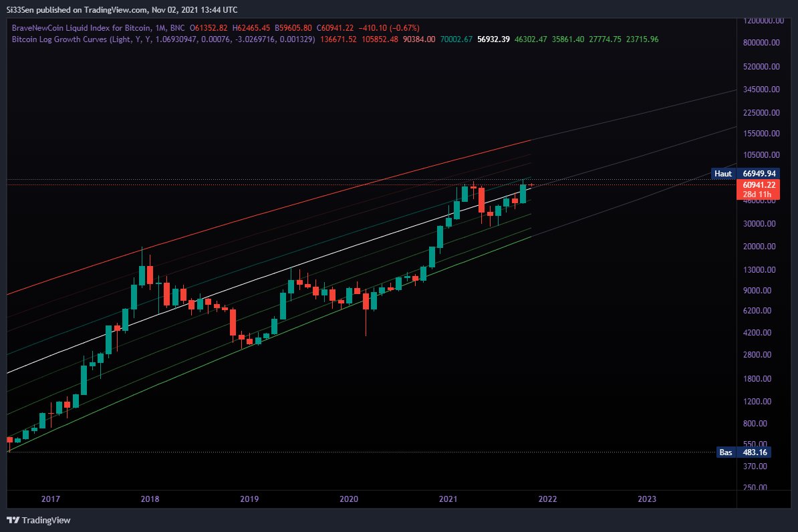
Task: Click the 2021 label on time axis
Action: pyautogui.click(x=448, y=499)
